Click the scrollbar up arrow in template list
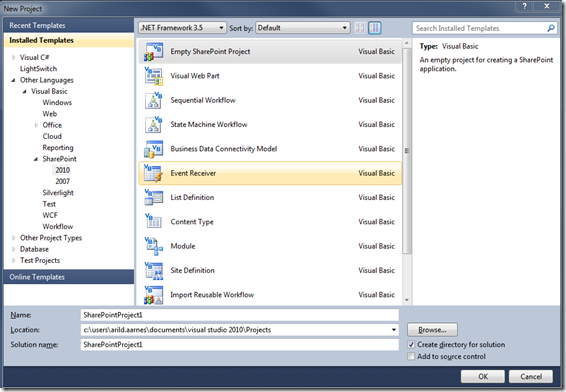 click(407, 43)
